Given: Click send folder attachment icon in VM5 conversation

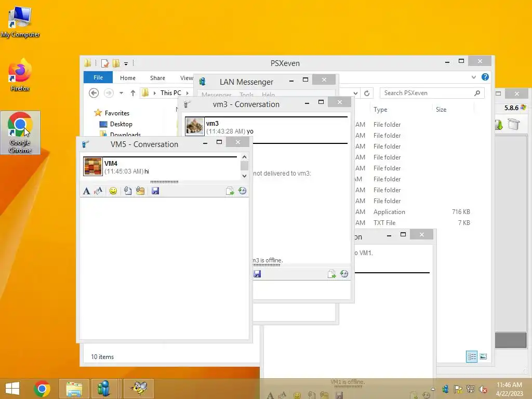Looking at the screenshot, I should click(x=140, y=191).
